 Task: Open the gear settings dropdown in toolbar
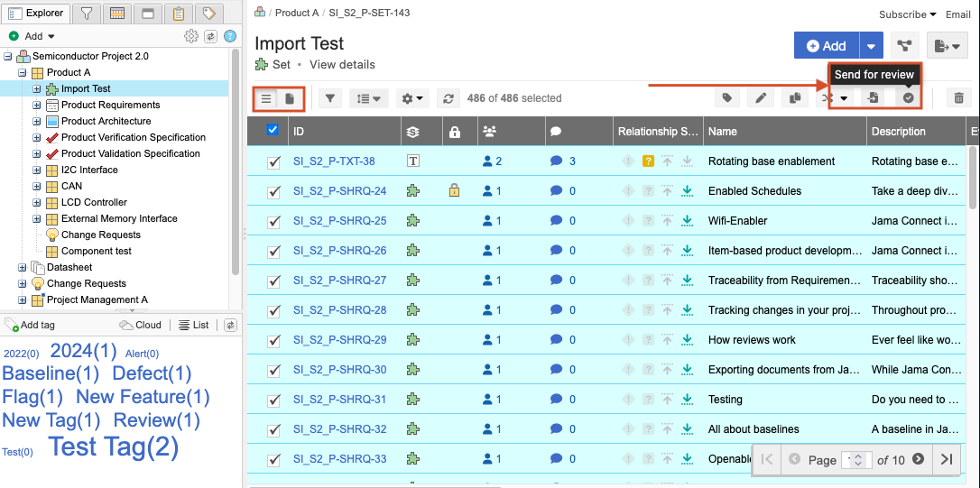tap(412, 98)
